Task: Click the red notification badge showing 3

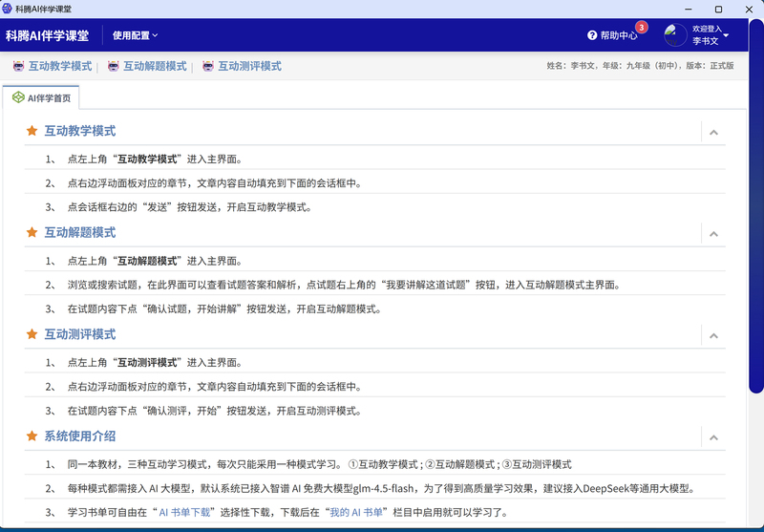Action: (642, 27)
